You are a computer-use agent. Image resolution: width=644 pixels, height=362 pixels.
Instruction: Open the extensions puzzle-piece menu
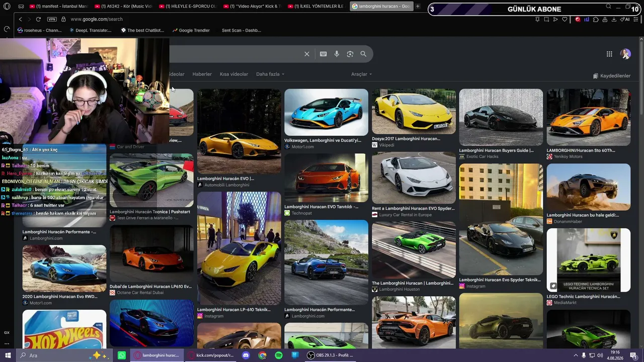pos(596,19)
